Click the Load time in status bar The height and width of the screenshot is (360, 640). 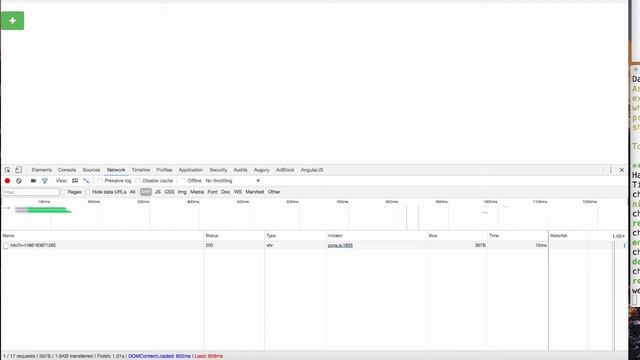tap(209, 356)
